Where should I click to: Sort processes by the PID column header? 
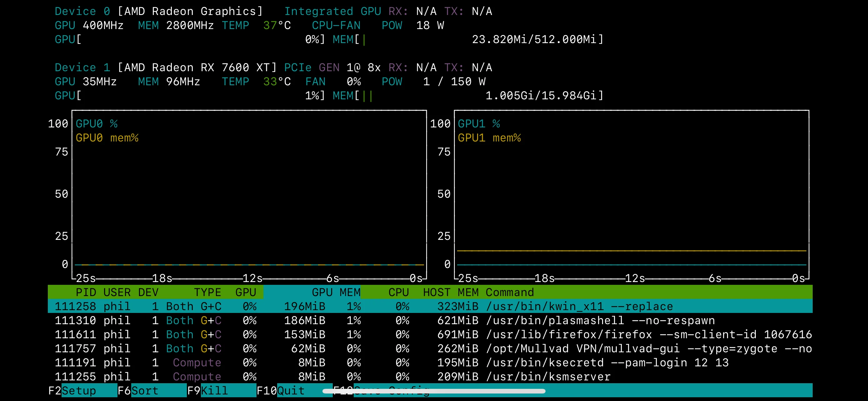click(x=86, y=292)
